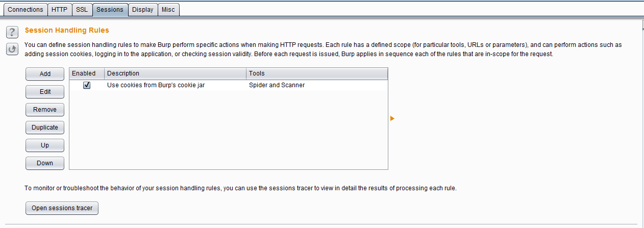Switch to the Connections tab
Viewport: 644px width, 228px height.
click(26, 9)
